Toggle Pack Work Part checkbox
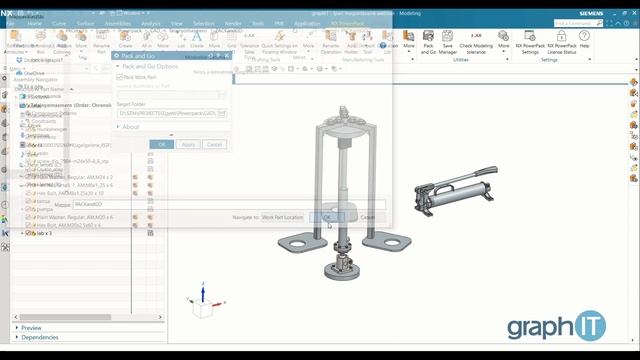Image resolution: width=640 pixels, height=360 pixels. point(120,77)
